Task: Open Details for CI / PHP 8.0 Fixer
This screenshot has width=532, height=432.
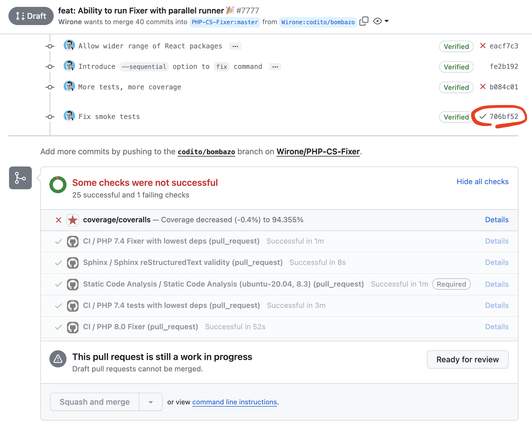Action: tap(496, 326)
